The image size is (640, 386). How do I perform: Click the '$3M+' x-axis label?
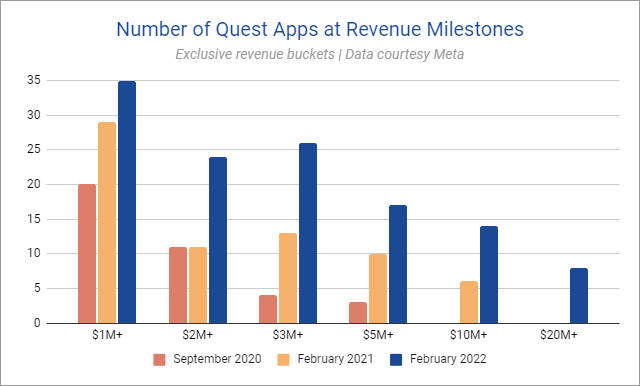(288, 335)
